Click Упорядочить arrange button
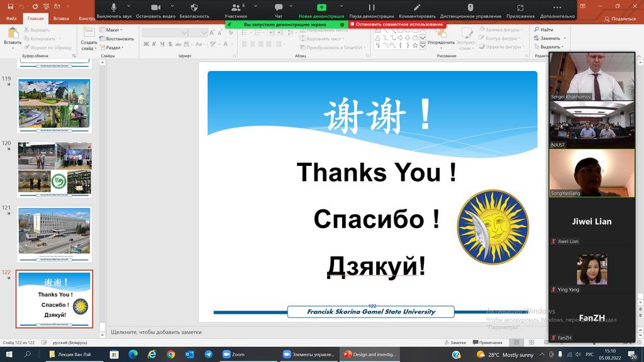644x362 pixels. 441,38
